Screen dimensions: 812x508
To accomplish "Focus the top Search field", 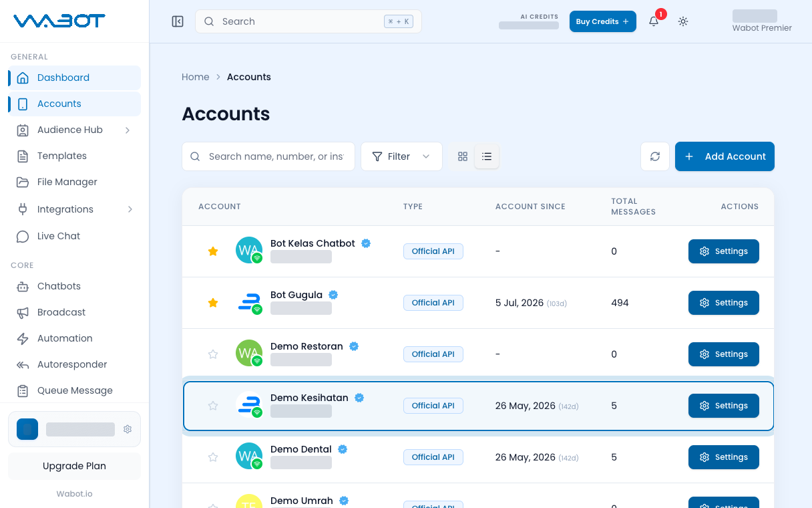I will pyautogui.click(x=309, y=21).
